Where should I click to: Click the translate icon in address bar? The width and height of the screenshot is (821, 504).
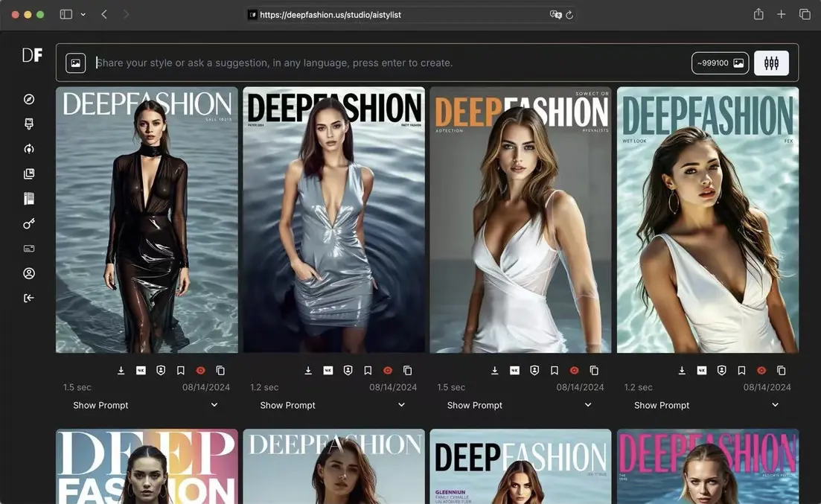[x=555, y=15]
